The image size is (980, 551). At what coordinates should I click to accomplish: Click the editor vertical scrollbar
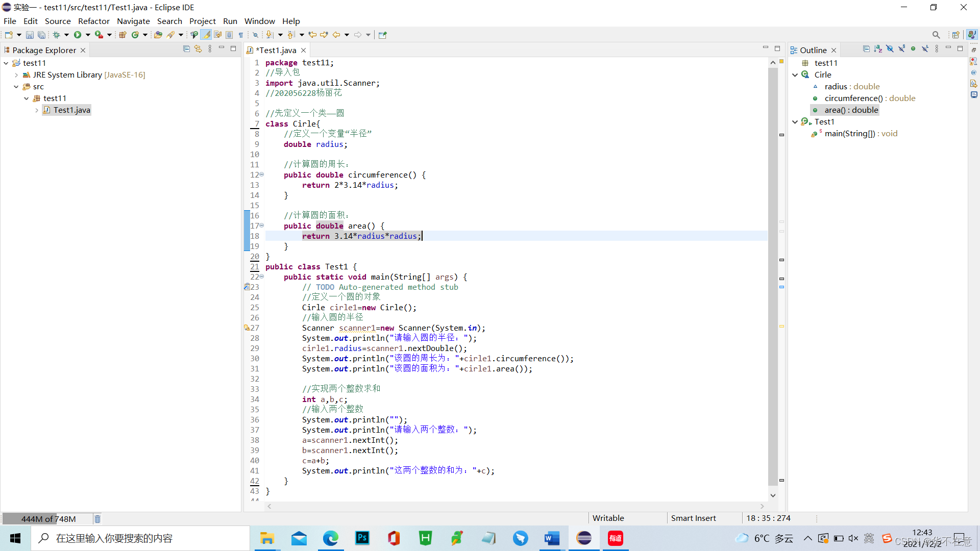pyautogui.click(x=773, y=275)
